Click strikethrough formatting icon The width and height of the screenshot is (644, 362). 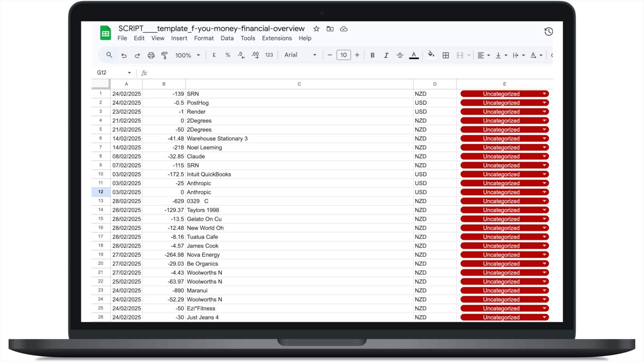(x=400, y=55)
